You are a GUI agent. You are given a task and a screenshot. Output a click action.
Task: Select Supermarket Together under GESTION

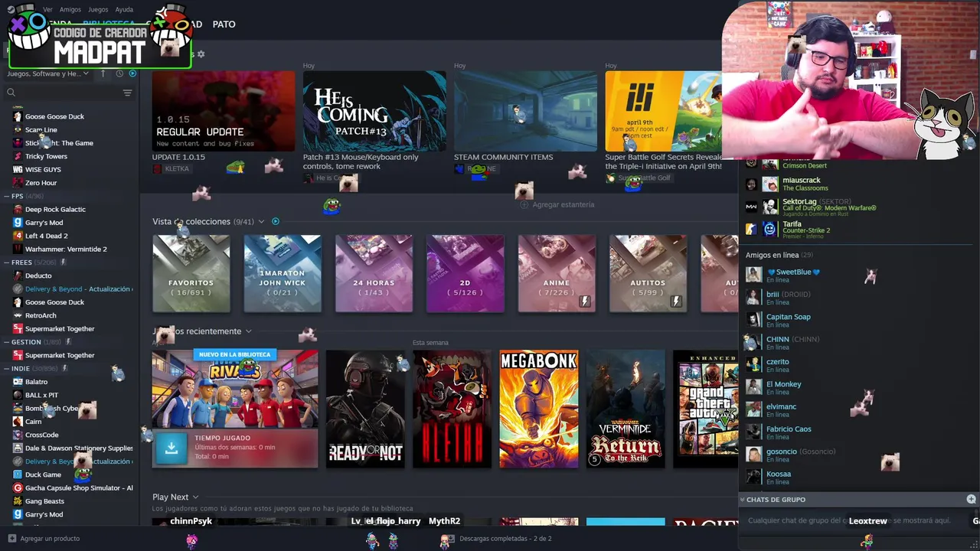(60, 355)
